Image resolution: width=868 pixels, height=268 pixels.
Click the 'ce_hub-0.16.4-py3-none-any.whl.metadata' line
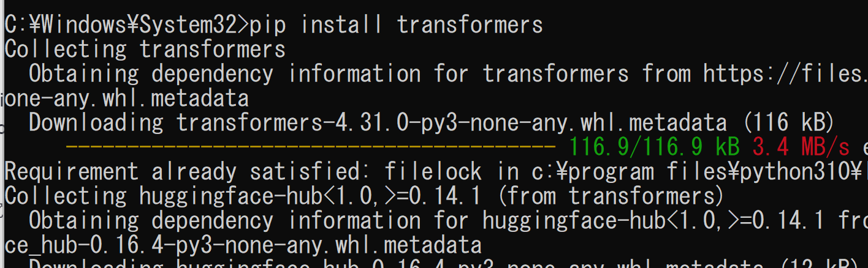243,245
